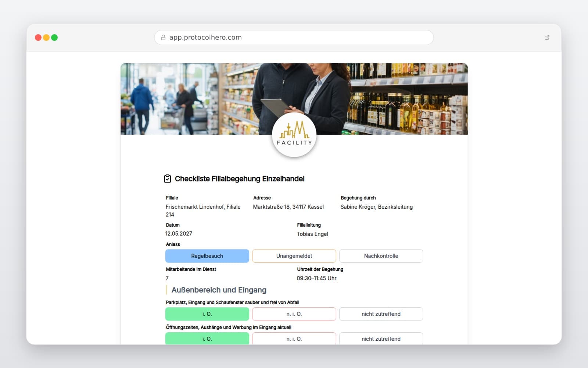Click the inspector name Sabine Kröger, Bezirksleitung
The image size is (588, 368).
tap(377, 207)
